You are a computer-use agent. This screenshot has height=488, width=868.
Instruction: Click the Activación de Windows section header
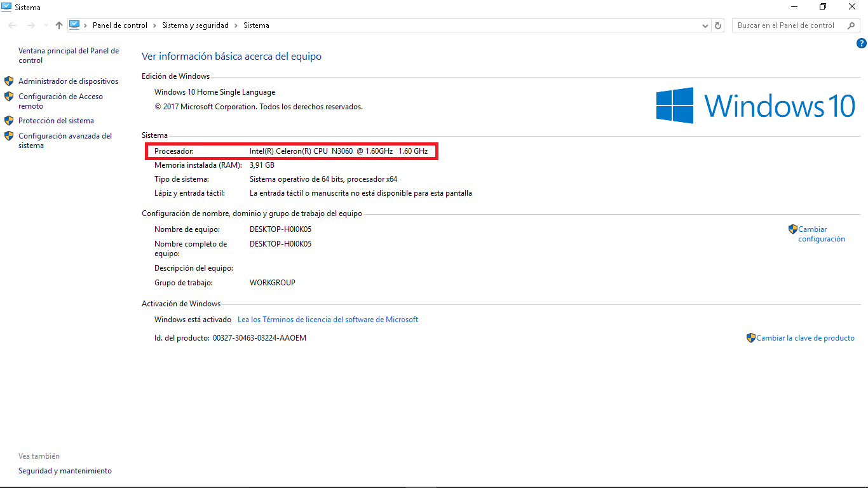pos(181,304)
